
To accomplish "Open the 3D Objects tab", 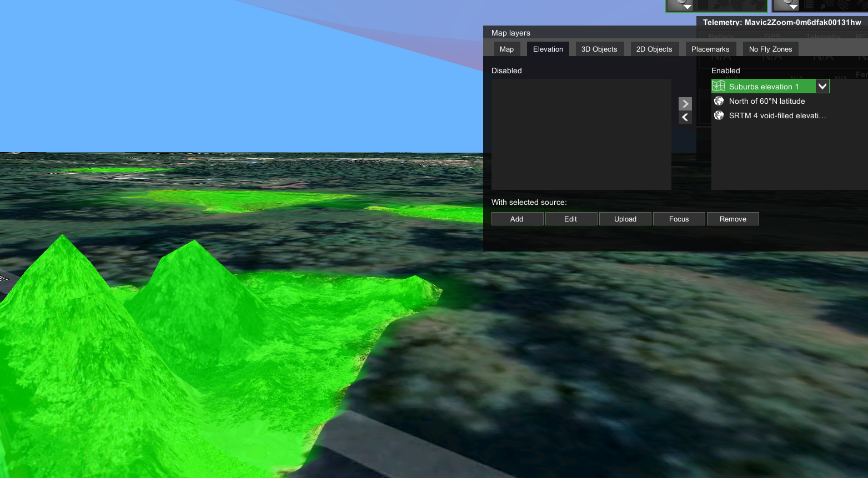I will point(599,49).
